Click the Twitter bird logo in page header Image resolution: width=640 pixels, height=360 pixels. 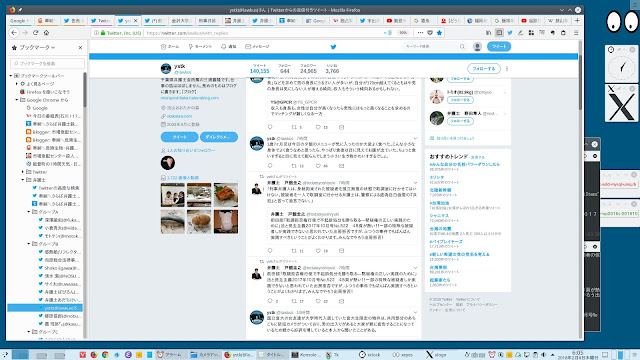[333, 47]
